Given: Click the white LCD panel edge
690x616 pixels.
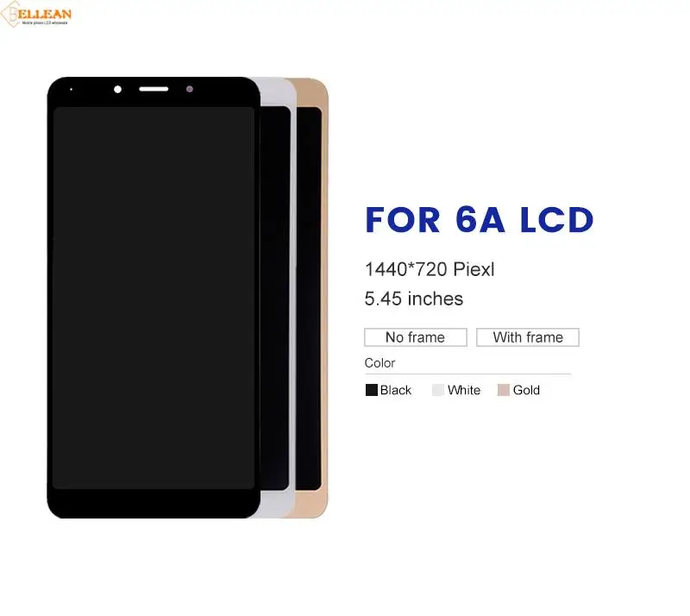Looking at the screenshot, I should click(x=278, y=298).
